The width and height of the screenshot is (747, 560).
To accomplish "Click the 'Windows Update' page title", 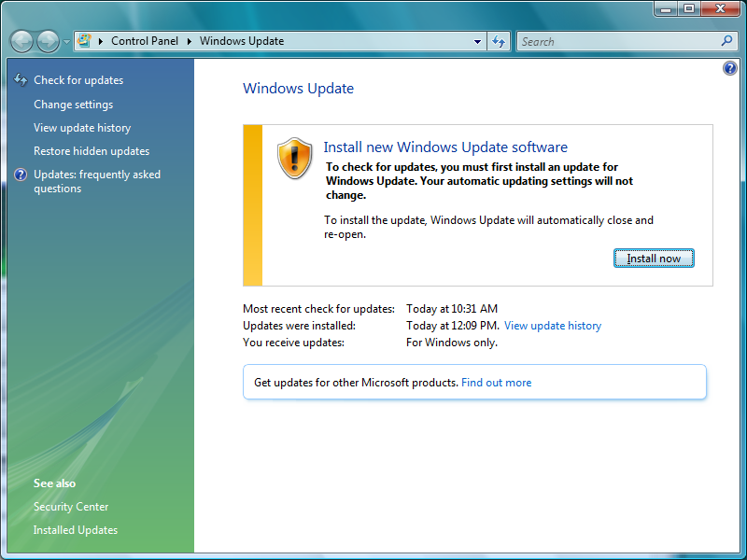I will pyautogui.click(x=298, y=89).
